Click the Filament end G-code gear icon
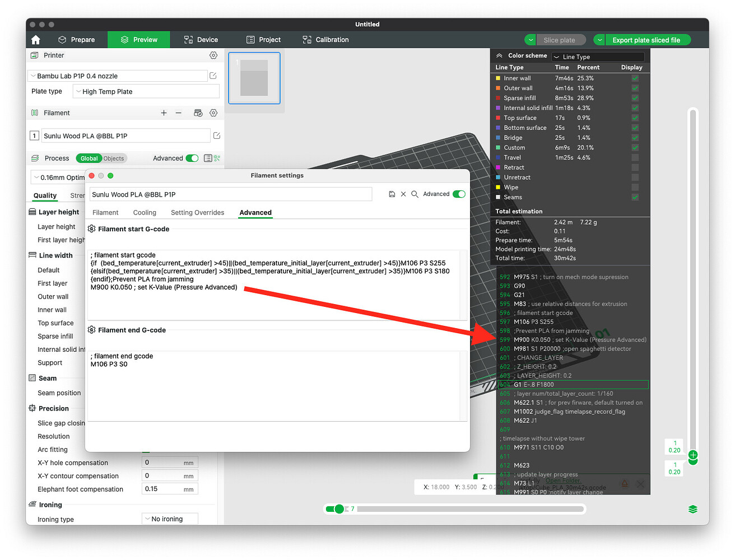 coord(92,330)
